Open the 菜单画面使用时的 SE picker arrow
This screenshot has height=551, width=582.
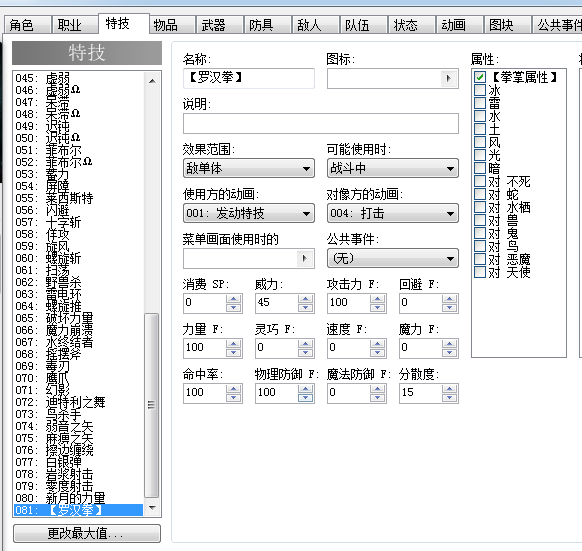coord(304,258)
